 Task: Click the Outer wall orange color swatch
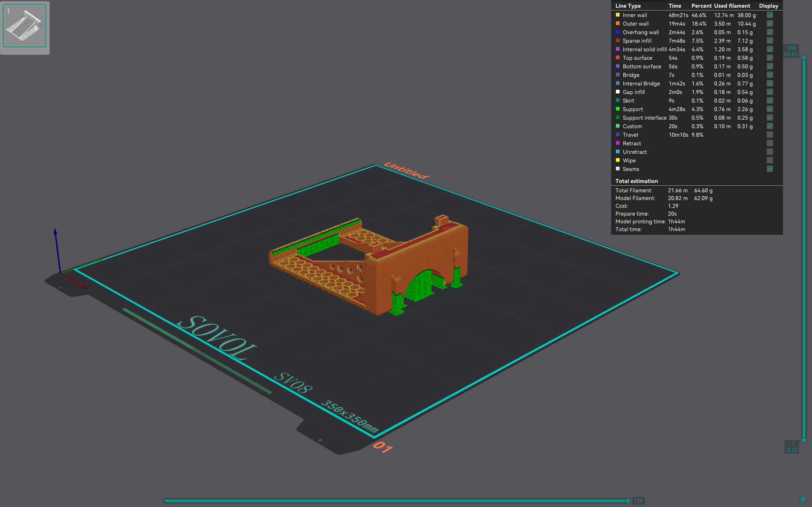[x=618, y=23]
